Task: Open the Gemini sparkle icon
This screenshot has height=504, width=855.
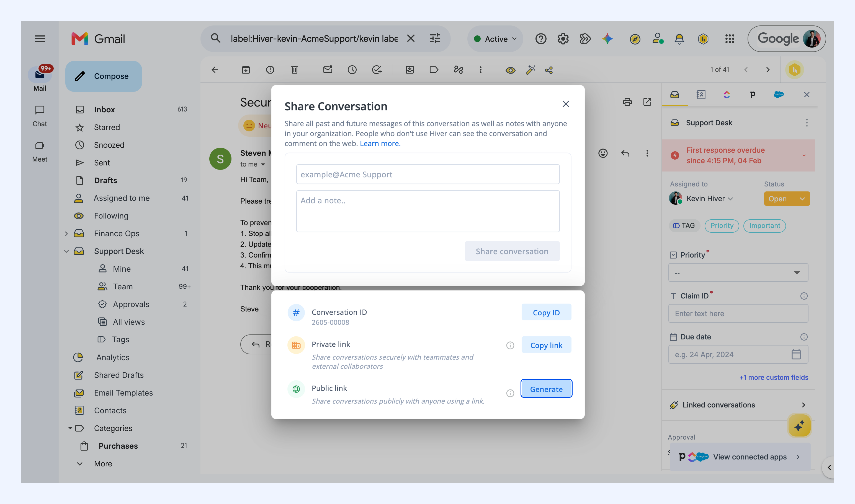Action: pyautogui.click(x=607, y=39)
